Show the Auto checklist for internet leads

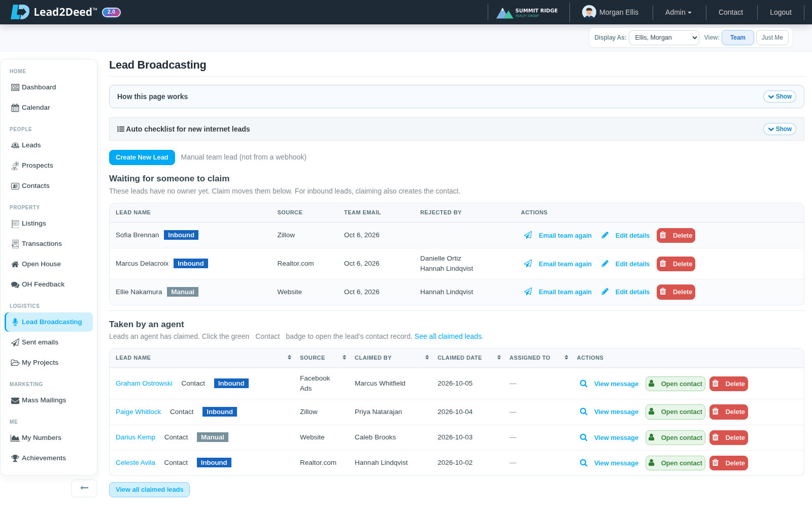click(x=780, y=129)
